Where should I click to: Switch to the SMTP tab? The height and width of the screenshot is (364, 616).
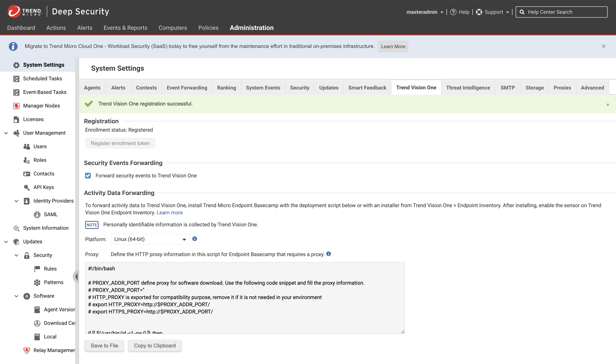[507, 88]
